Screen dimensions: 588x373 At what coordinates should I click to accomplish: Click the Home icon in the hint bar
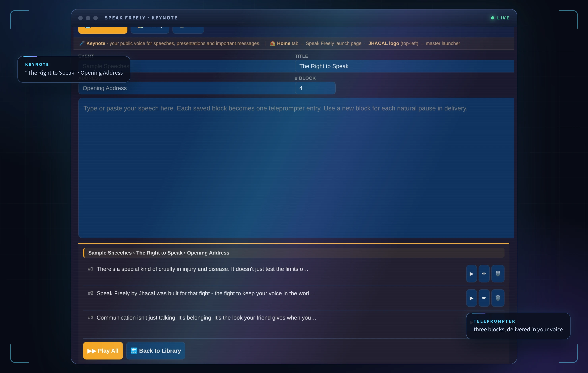pos(273,43)
